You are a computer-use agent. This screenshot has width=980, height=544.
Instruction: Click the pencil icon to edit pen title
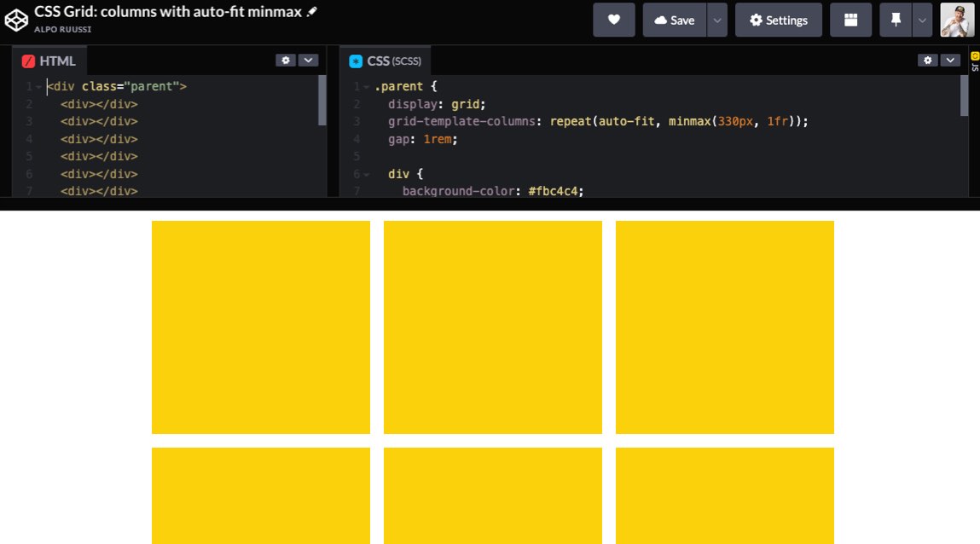[312, 12]
